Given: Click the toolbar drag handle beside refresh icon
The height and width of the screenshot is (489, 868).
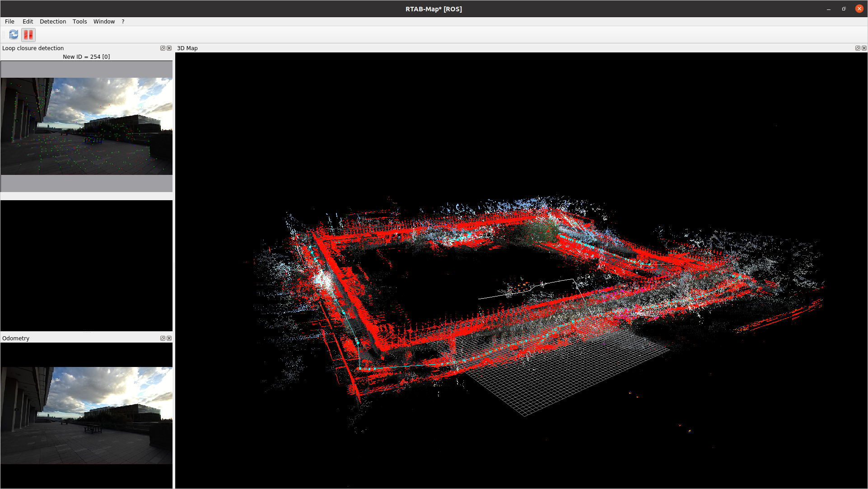Looking at the screenshot, I should [x=4, y=34].
